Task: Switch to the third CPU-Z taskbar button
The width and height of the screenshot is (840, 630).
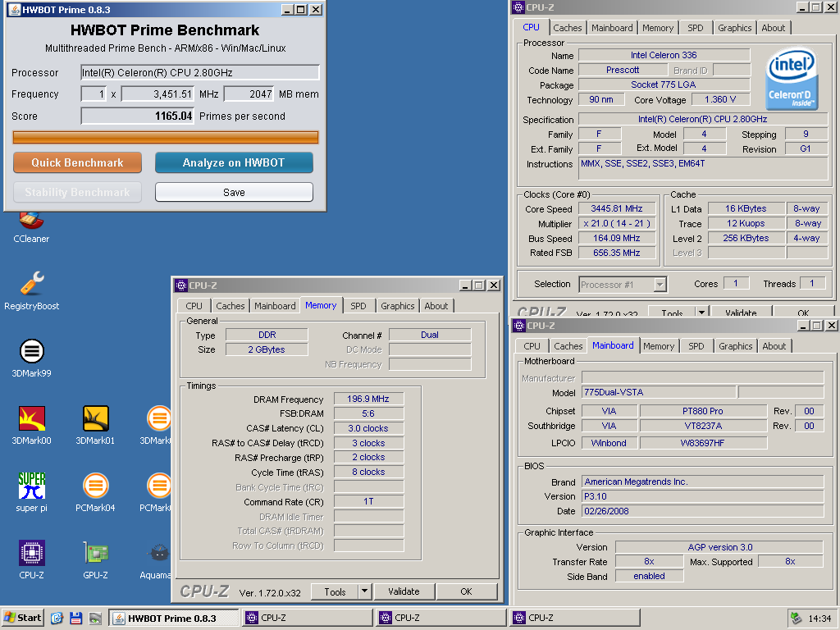Action: click(x=575, y=618)
